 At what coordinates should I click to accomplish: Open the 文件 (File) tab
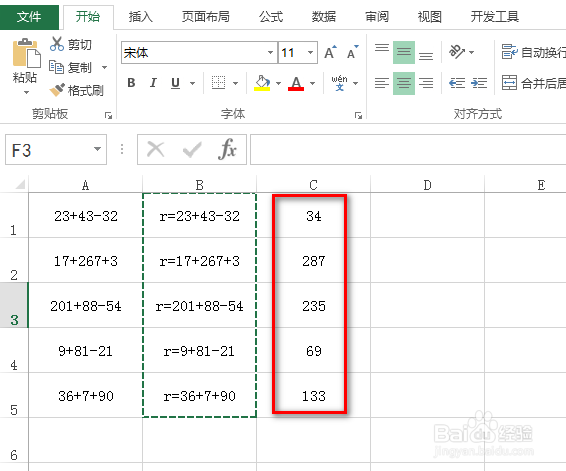29,17
